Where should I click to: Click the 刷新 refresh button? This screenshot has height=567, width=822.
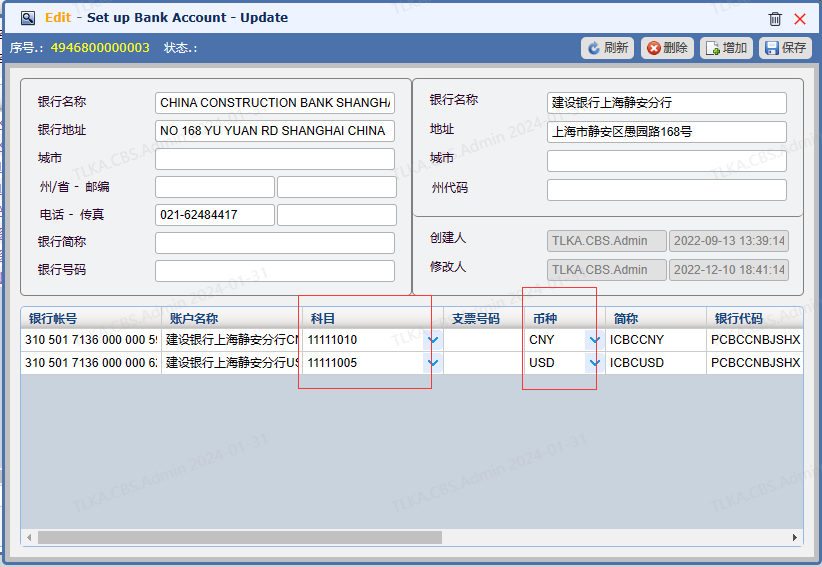(608, 48)
